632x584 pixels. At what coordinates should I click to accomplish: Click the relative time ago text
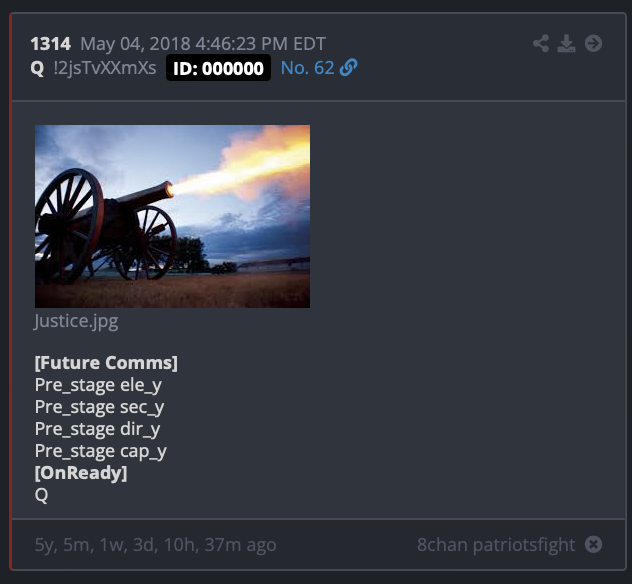pyautogui.click(x=156, y=545)
